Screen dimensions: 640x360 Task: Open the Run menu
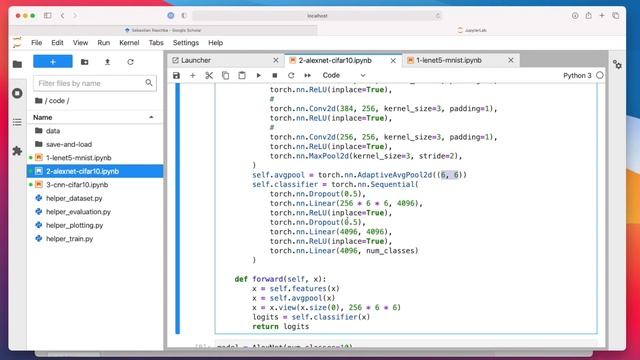click(104, 43)
